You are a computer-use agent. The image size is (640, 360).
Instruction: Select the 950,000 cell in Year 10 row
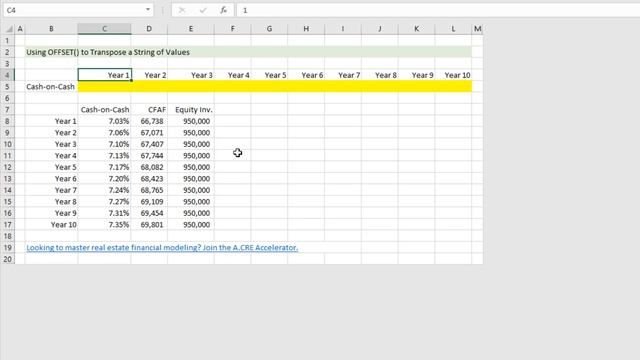click(x=191, y=224)
